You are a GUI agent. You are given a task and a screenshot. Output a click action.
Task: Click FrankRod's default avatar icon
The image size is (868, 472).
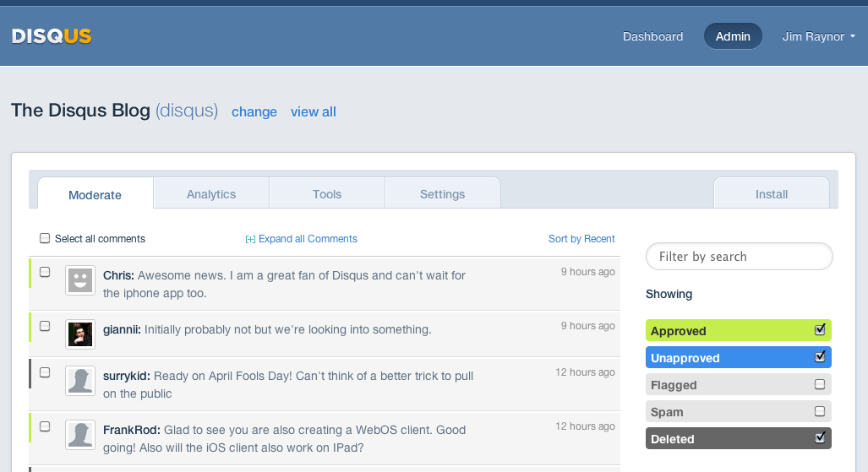coord(79,435)
